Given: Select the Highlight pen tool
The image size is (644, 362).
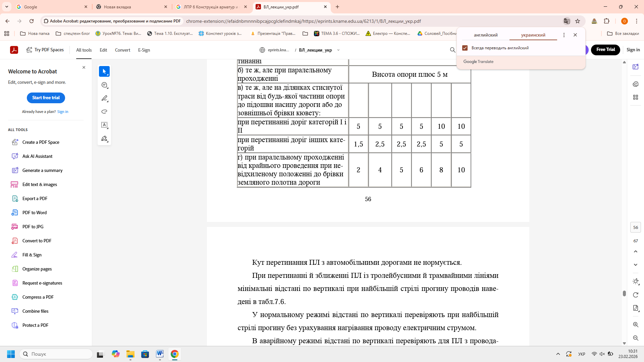Looking at the screenshot, I should click(104, 98).
